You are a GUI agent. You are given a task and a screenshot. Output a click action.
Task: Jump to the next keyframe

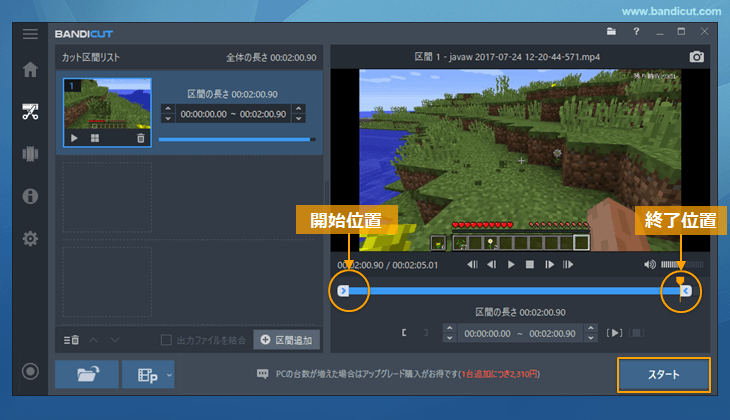click(x=568, y=264)
